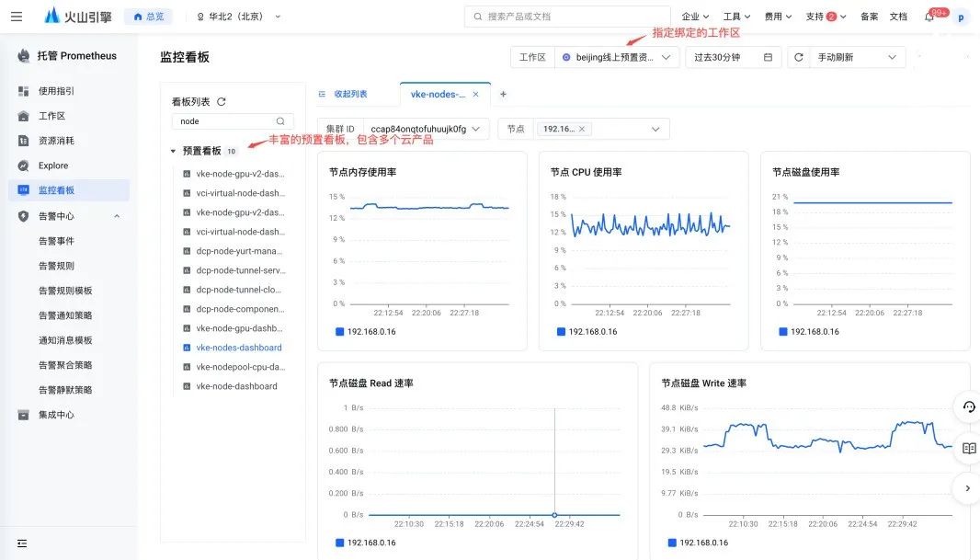980x560 pixels.
Task: Click the floating right-arrow expand button
Action: tap(967, 488)
